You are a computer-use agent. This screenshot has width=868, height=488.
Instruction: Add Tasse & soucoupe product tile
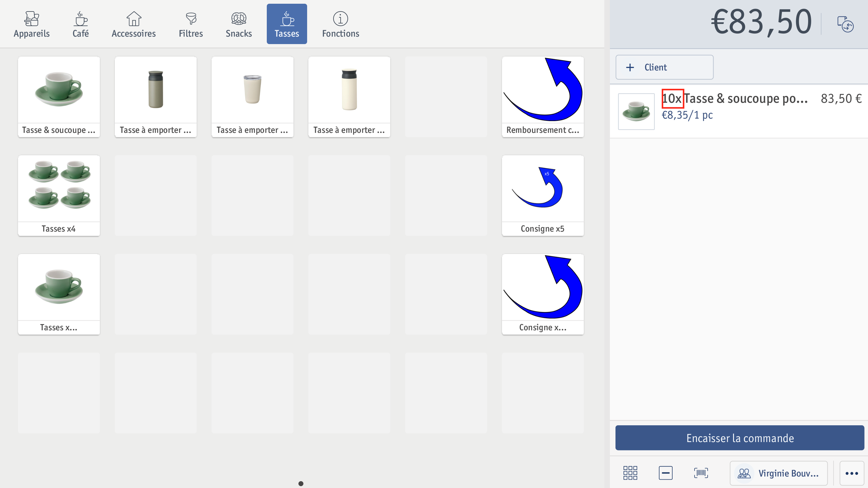(59, 97)
